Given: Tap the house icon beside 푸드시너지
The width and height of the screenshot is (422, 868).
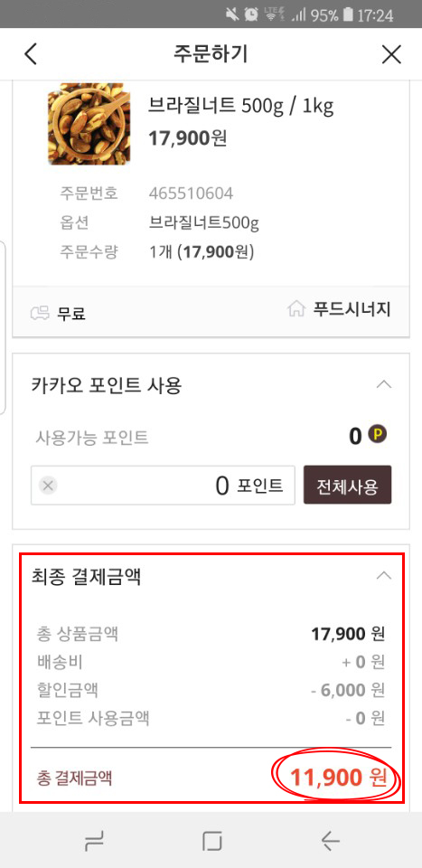Looking at the screenshot, I should coord(296,309).
